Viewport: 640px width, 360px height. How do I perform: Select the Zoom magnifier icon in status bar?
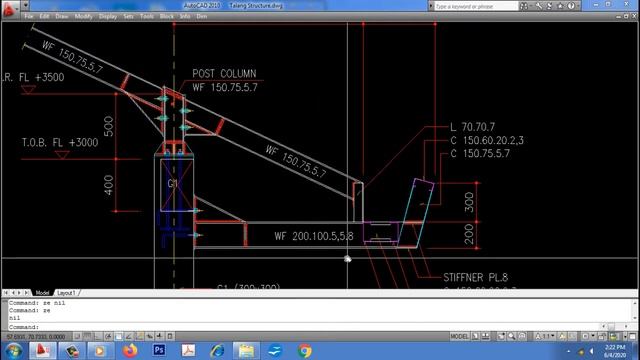point(512,336)
